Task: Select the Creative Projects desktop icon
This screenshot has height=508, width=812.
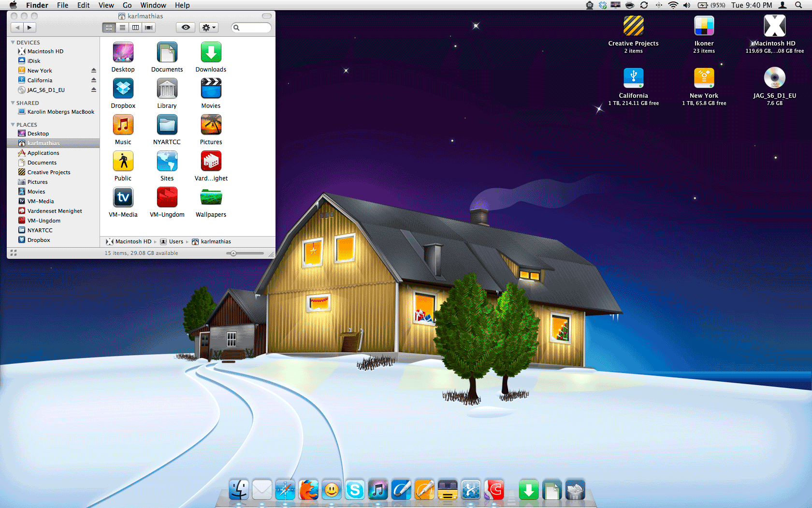Action: [633, 26]
